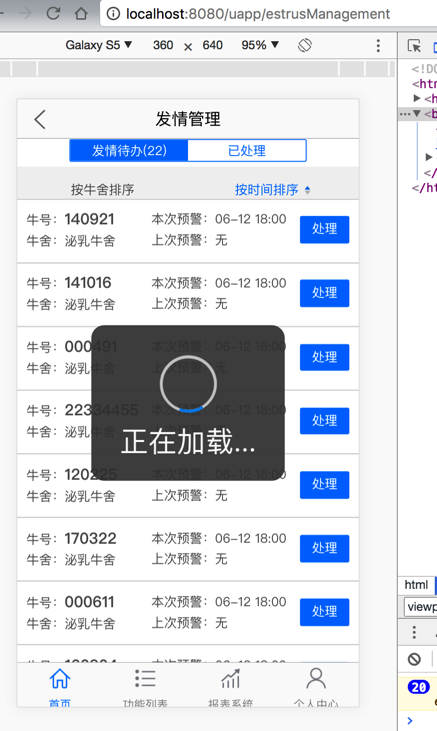The width and height of the screenshot is (437, 731).
Task: Click 处理 for cow 000491
Action: click(x=325, y=357)
